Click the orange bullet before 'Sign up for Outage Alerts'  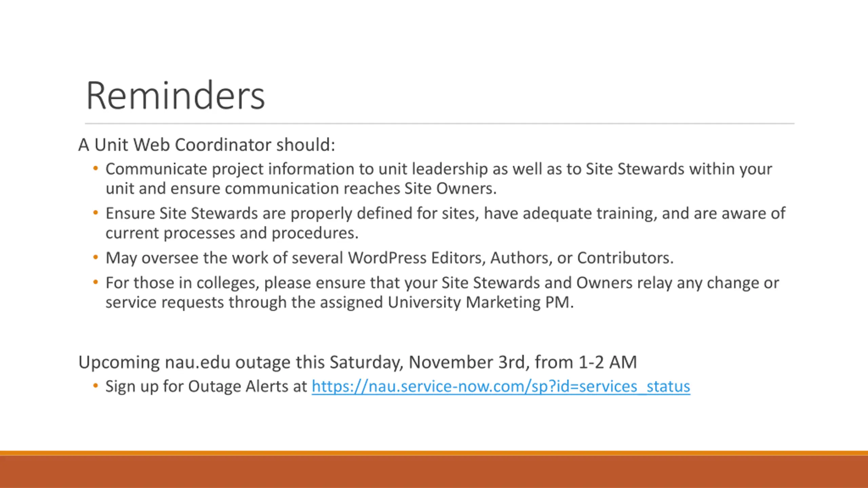click(96, 386)
